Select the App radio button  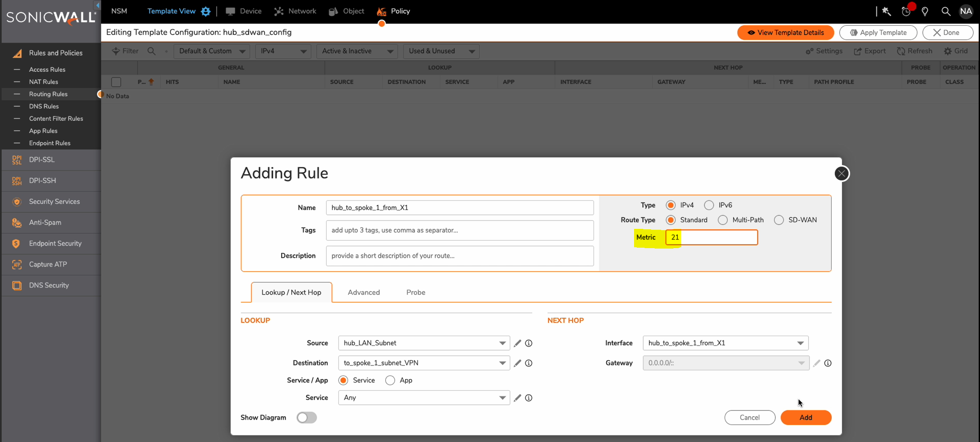[x=390, y=380]
